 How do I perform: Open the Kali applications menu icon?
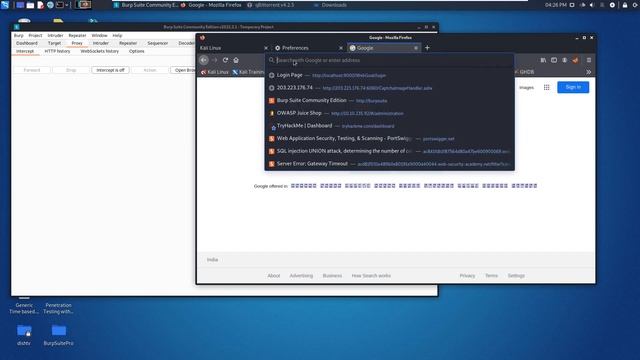pyautogui.click(x=5, y=5)
